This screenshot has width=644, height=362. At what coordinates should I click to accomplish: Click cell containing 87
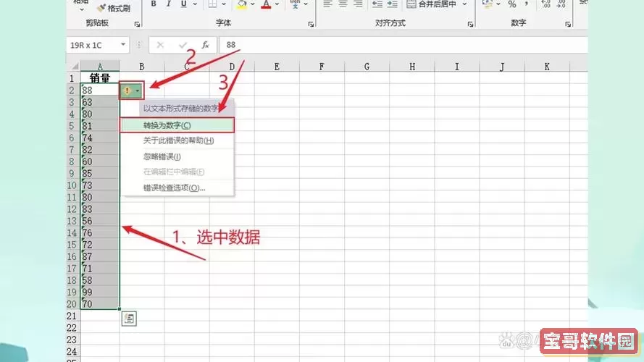point(100,256)
